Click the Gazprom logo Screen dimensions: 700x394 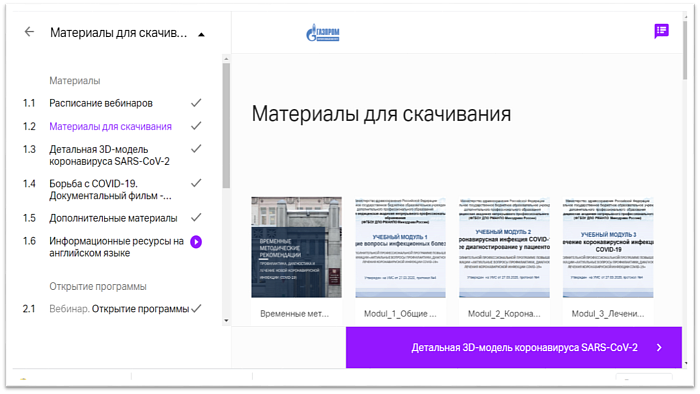coord(323,33)
